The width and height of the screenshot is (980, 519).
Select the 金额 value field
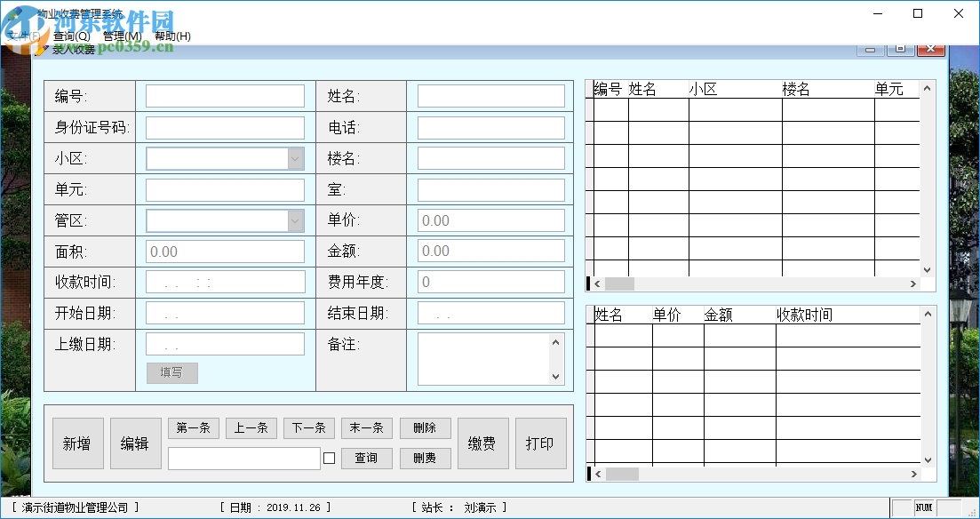491,252
